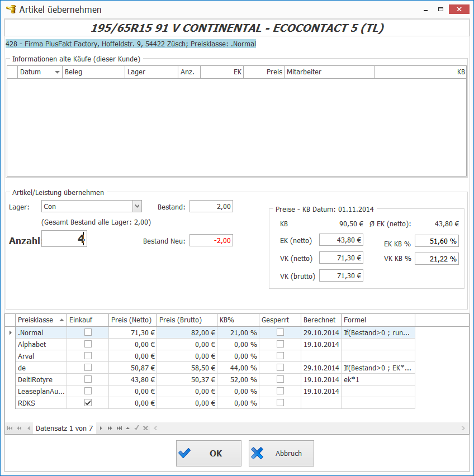Screen dimensions: 474x476
Task: Toggle sort arrow on Preisklasse column
Action: [61, 320]
